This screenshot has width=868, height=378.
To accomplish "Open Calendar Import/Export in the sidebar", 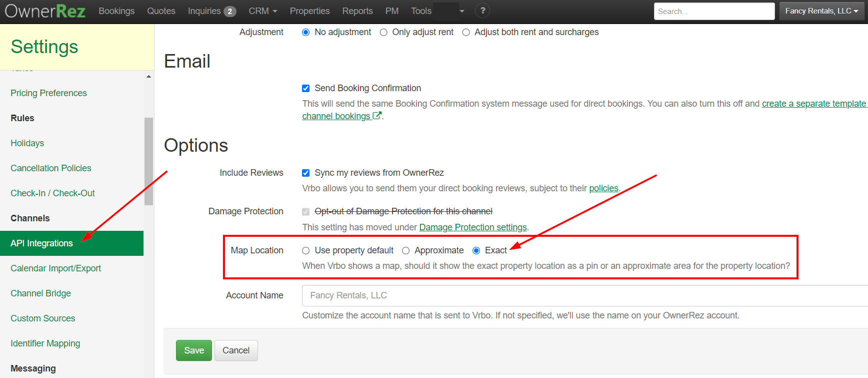I will point(55,268).
